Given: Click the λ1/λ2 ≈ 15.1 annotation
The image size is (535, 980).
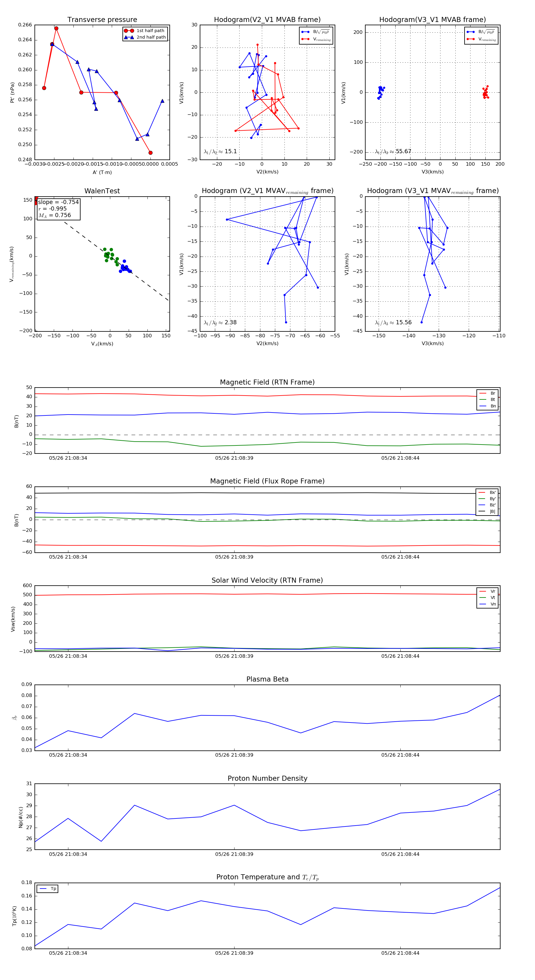Looking at the screenshot, I should pyautogui.click(x=220, y=151).
